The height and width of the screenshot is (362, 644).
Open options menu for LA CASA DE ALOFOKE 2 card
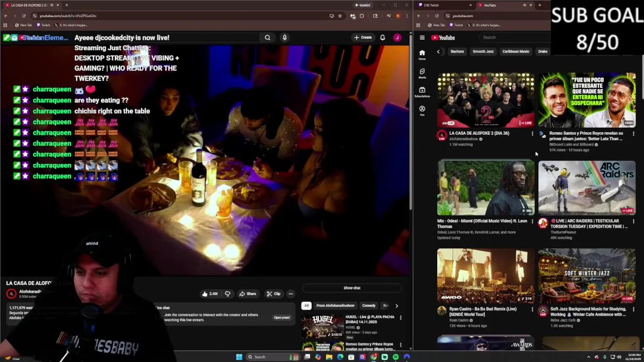coord(532,134)
